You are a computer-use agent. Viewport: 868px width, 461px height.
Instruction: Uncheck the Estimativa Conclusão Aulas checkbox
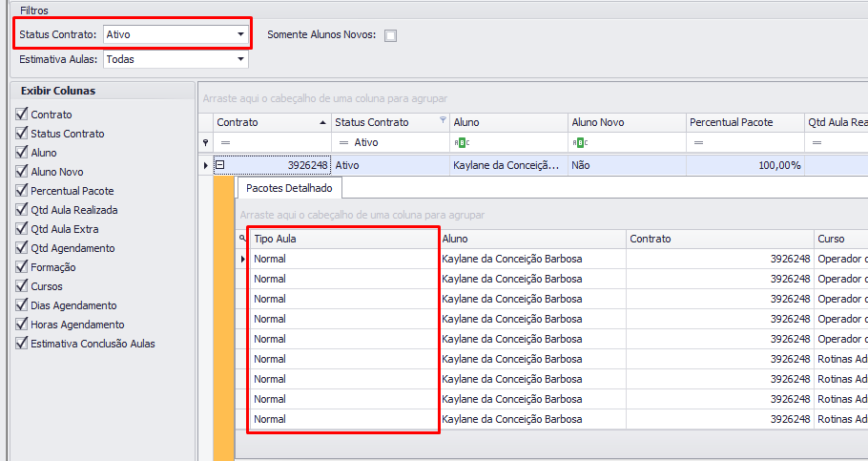[21, 344]
